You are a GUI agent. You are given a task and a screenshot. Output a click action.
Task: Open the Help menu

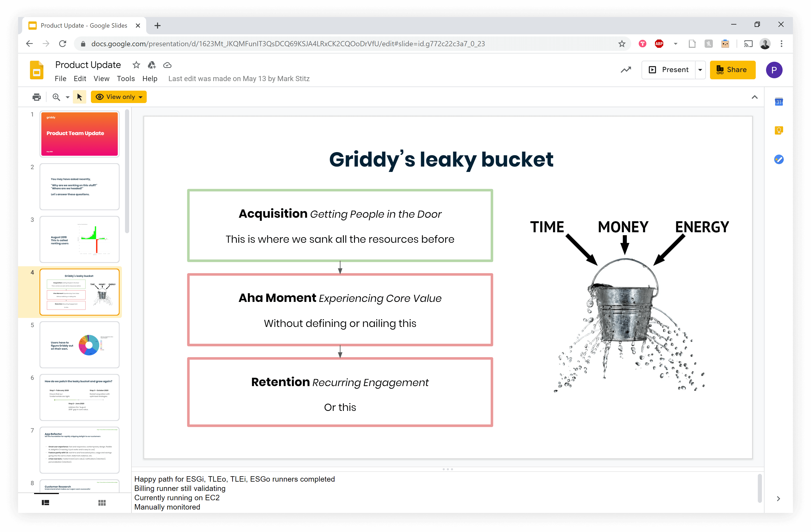[x=150, y=79]
